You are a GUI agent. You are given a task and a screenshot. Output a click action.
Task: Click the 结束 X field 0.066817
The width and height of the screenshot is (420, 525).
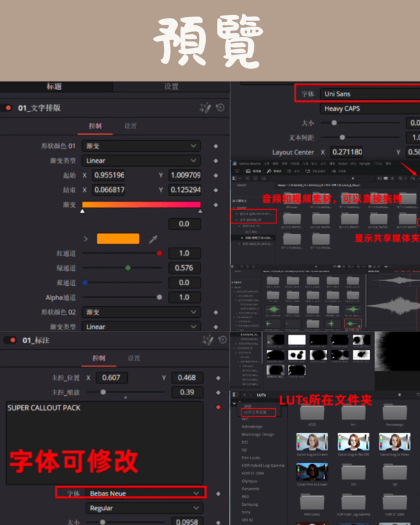click(109, 190)
